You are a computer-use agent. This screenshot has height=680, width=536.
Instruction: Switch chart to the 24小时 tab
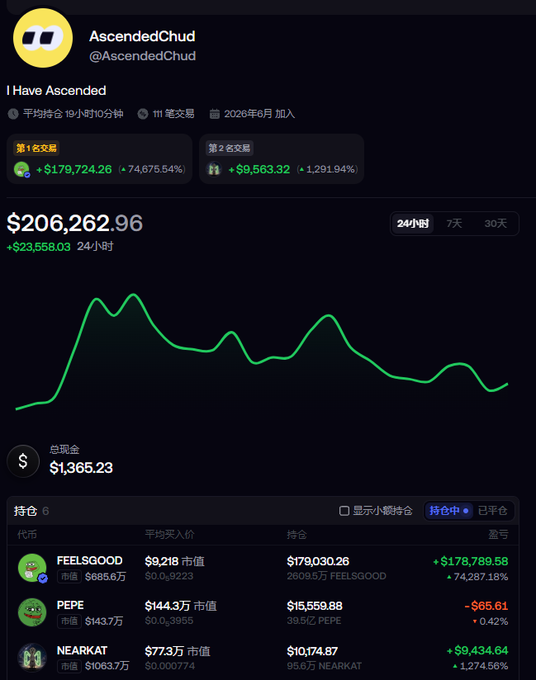[412, 223]
